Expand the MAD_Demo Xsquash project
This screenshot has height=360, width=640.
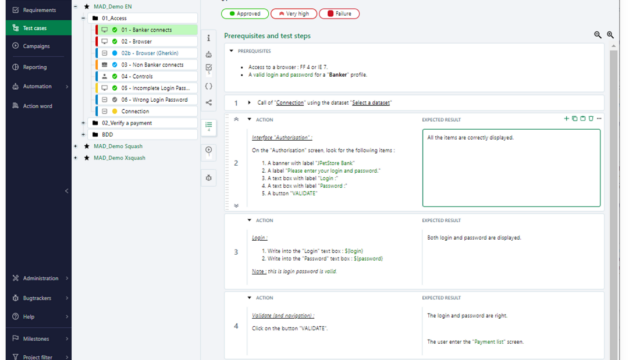click(76, 158)
